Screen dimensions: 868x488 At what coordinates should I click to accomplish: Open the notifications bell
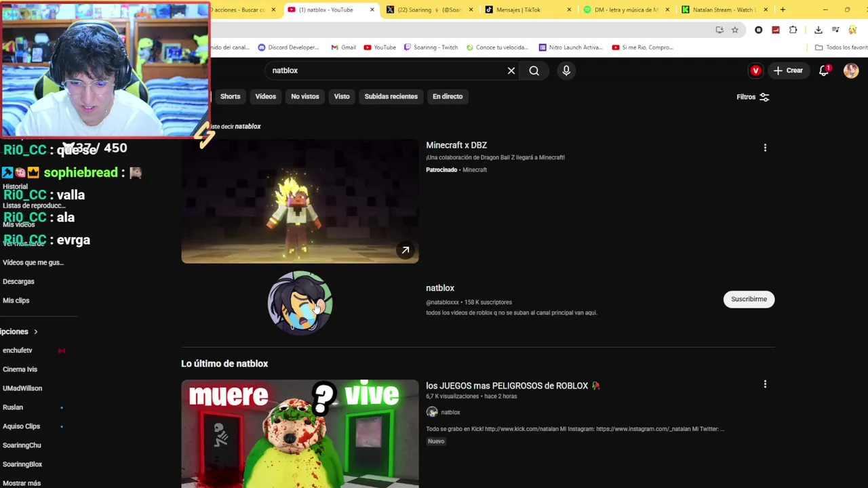[824, 70]
